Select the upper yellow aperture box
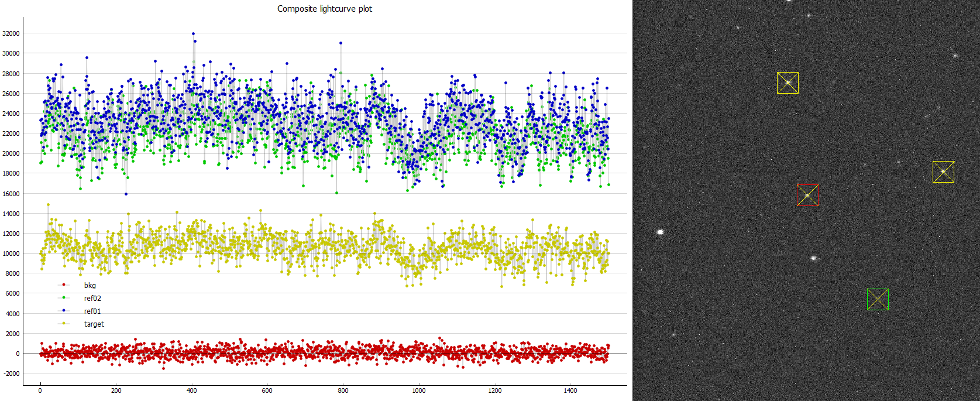The width and height of the screenshot is (980, 401). (788, 83)
